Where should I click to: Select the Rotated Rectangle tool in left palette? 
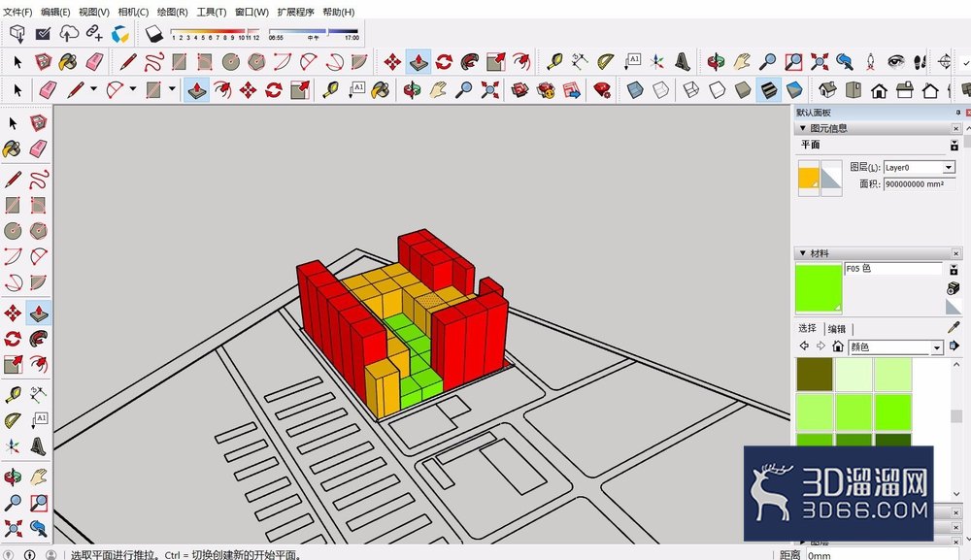(x=39, y=205)
